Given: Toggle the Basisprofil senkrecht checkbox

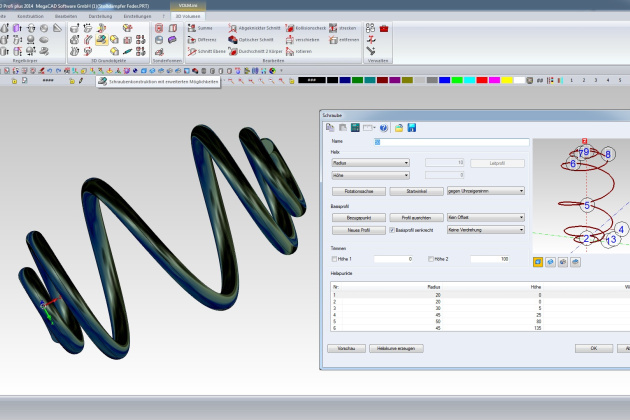Looking at the screenshot, I should [392, 229].
